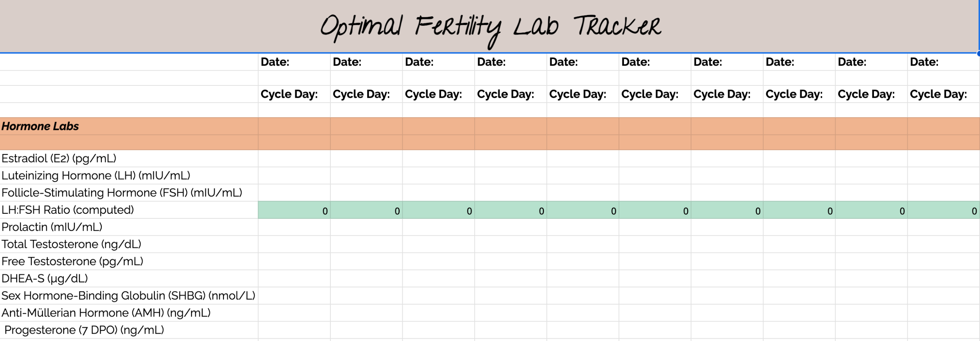The width and height of the screenshot is (980, 341).
Task: Select the Optimal Fertility Lab Tracker title cell
Action: pos(490,26)
